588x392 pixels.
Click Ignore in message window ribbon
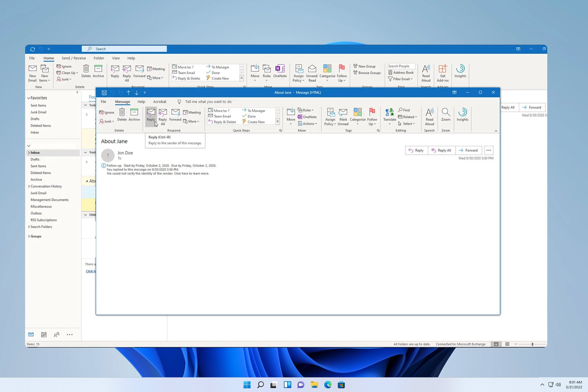[107, 112]
